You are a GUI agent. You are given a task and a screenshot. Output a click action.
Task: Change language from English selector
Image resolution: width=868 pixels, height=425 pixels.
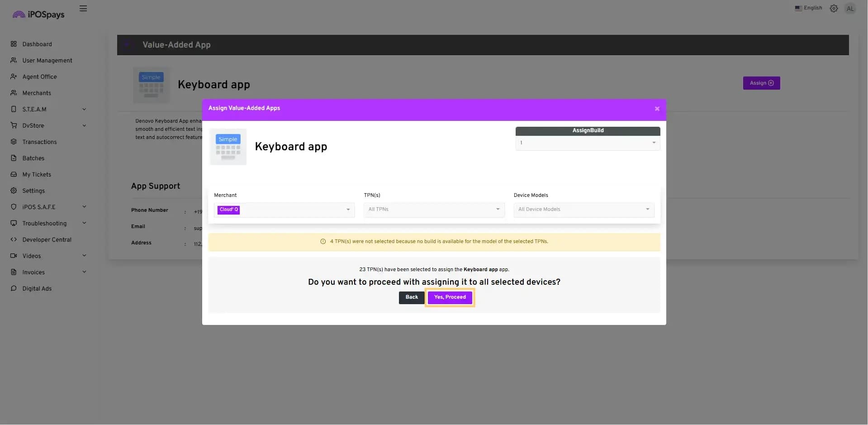click(808, 8)
